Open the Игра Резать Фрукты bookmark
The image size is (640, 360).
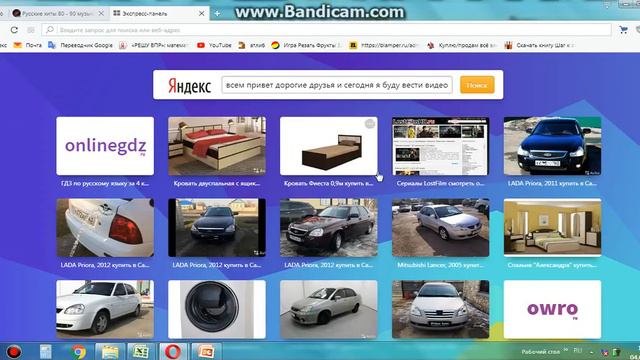[x=307, y=45]
